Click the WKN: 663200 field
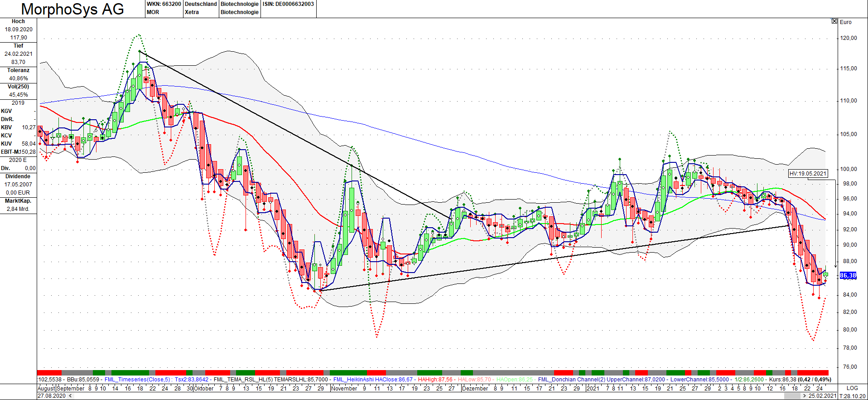868x400 pixels. 164,4
